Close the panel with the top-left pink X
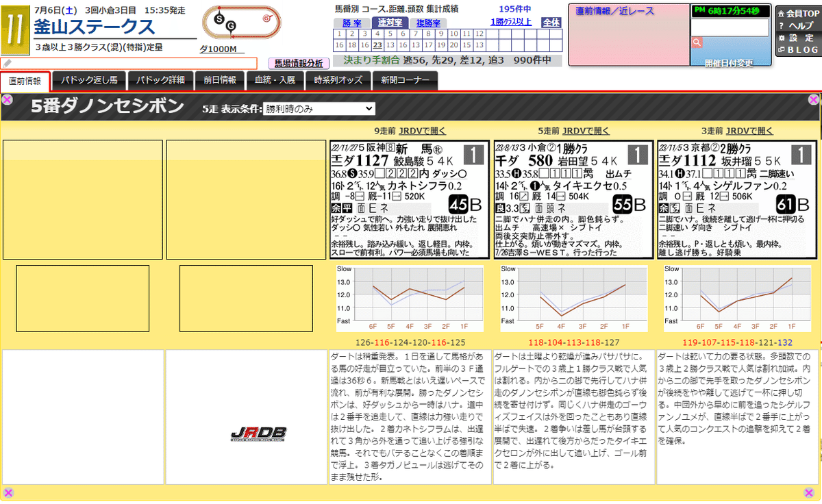Viewport: 822px width, 504px height. coord(7,99)
